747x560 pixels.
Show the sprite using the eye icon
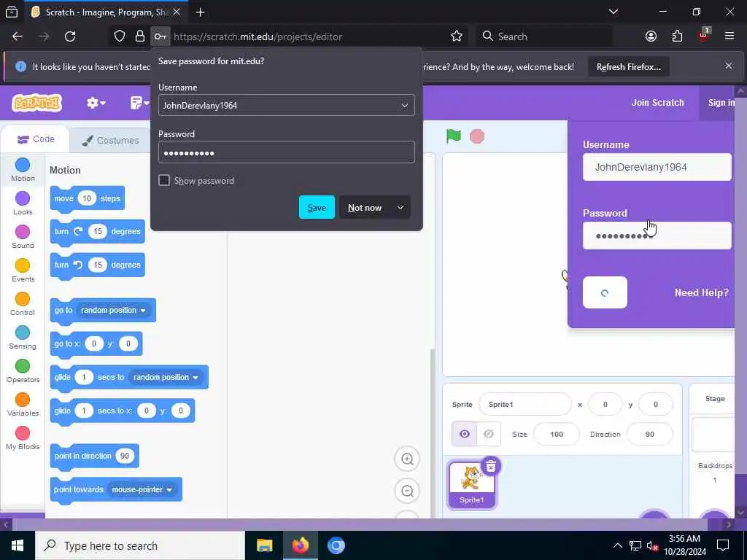465,434
